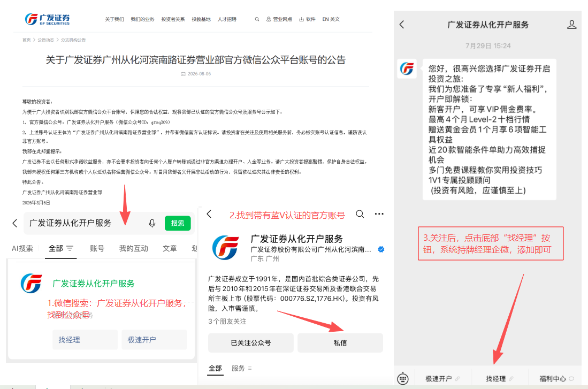The width and height of the screenshot is (588, 389).
Task: Click the blue verified badge icon
Action: pyautogui.click(x=381, y=249)
